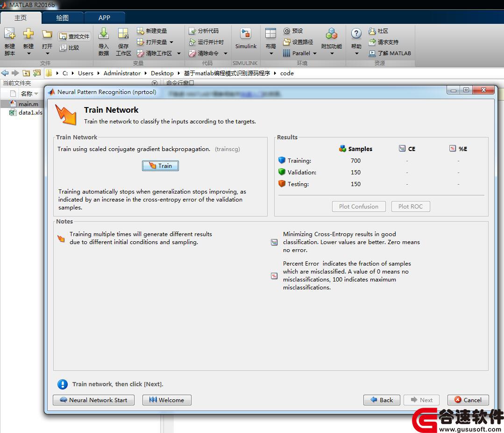Screen dimensions: 504x433
Task: Open the 清除工作区 dropdown arrow
Action: pos(179,53)
